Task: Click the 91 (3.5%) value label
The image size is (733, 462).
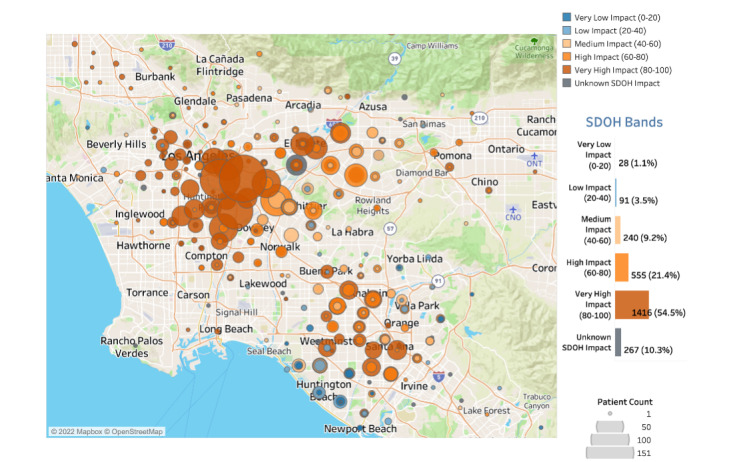Action: 638,200
